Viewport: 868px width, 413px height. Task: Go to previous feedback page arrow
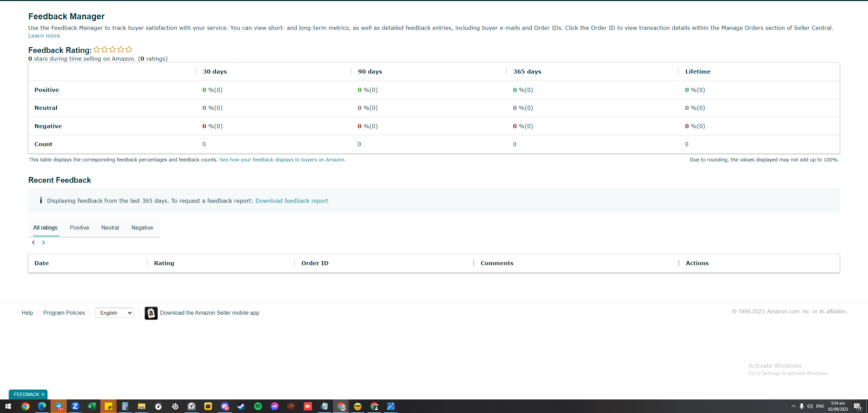click(x=33, y=242)
